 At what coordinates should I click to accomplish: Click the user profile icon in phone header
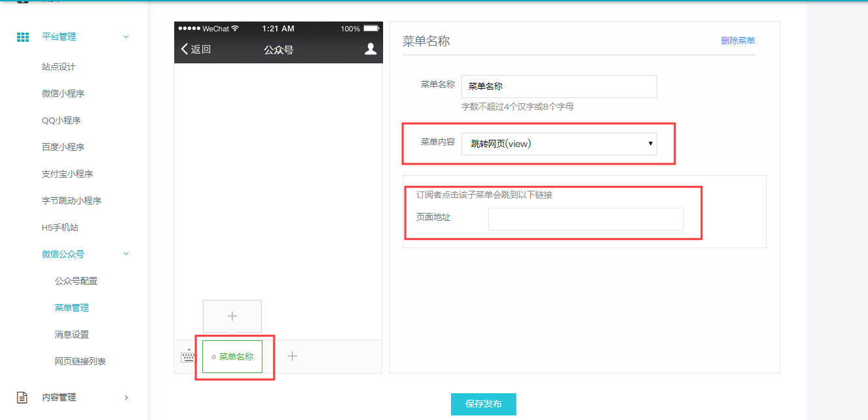(x=370, y=49)
